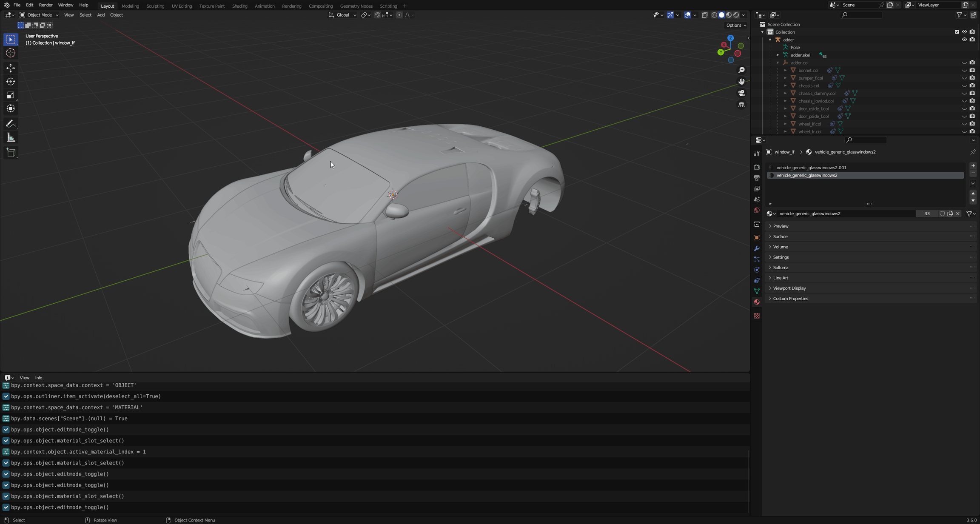Viewport: 980px width, 524px height.
Task: Click the Add Cube tool
Action: click(x=11, y=153)
